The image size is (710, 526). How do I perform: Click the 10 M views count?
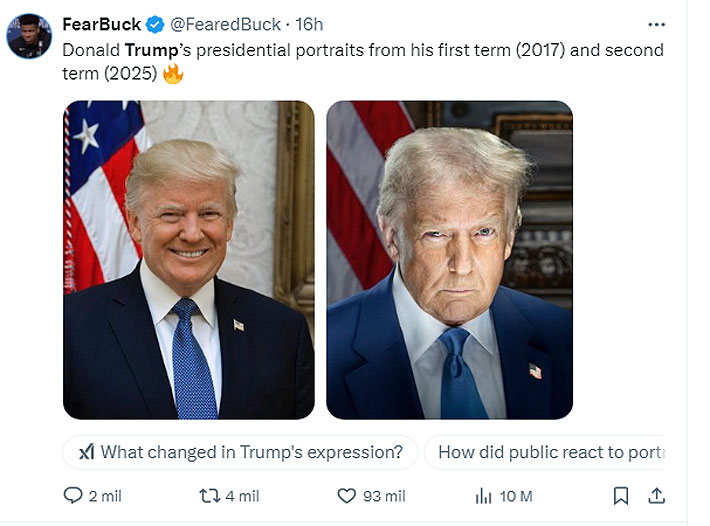[516, 496]
